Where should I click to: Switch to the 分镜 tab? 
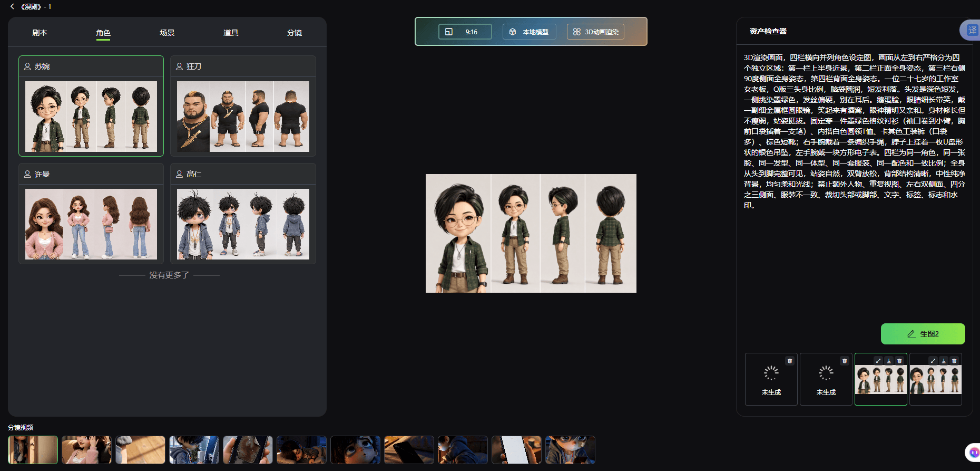click(295, 33)
